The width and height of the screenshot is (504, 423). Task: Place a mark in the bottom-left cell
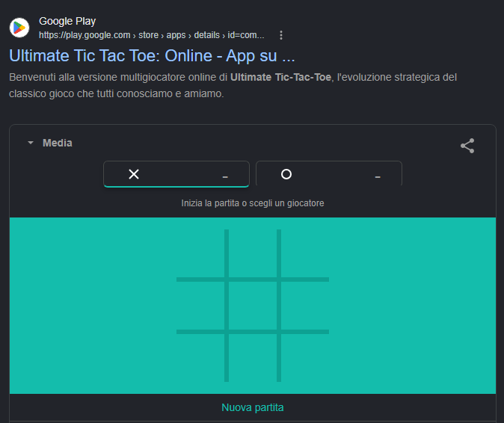coord(200,358)
